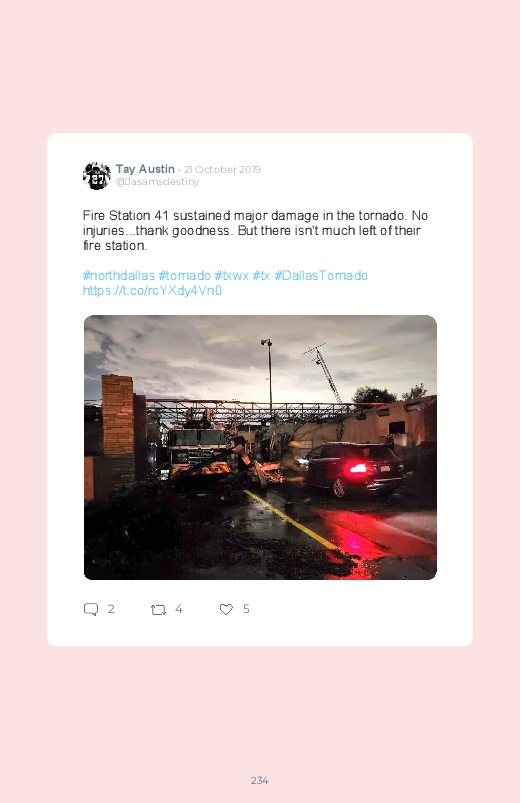
Task: Click the retweet count 4
Action: (x=179, y=609)
